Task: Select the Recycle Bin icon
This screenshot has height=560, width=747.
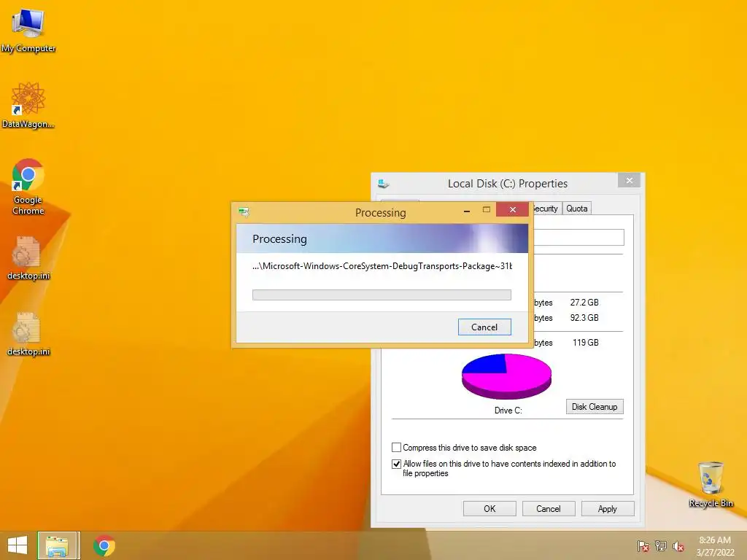Action: pyautogui.click(x=711, y=484)
